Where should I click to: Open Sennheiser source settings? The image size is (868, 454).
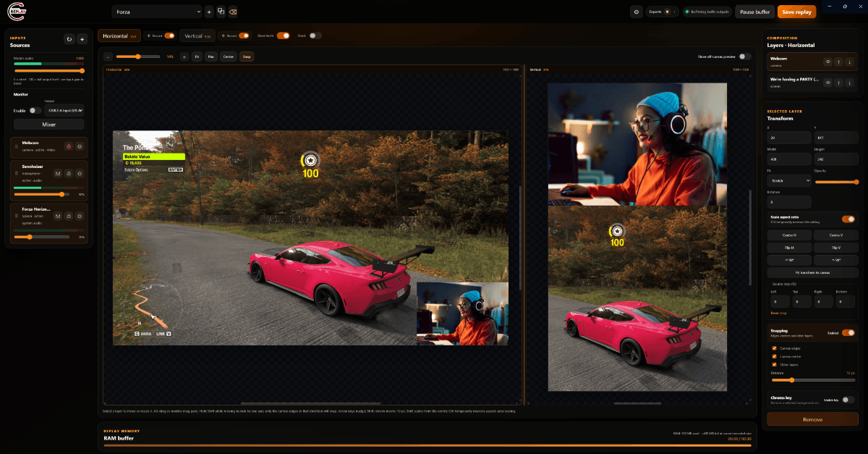click(80, 174)
